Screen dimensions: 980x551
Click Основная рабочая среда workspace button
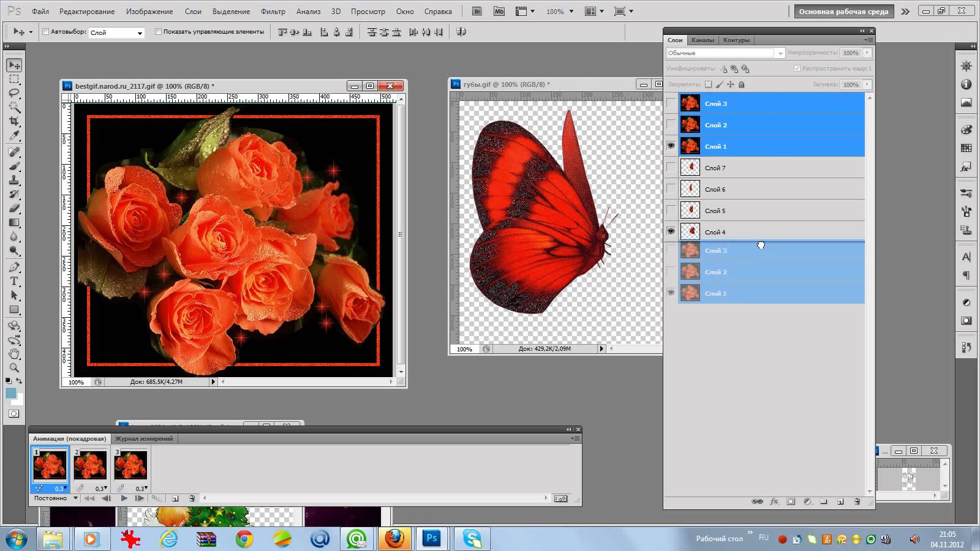click(843, 11)
